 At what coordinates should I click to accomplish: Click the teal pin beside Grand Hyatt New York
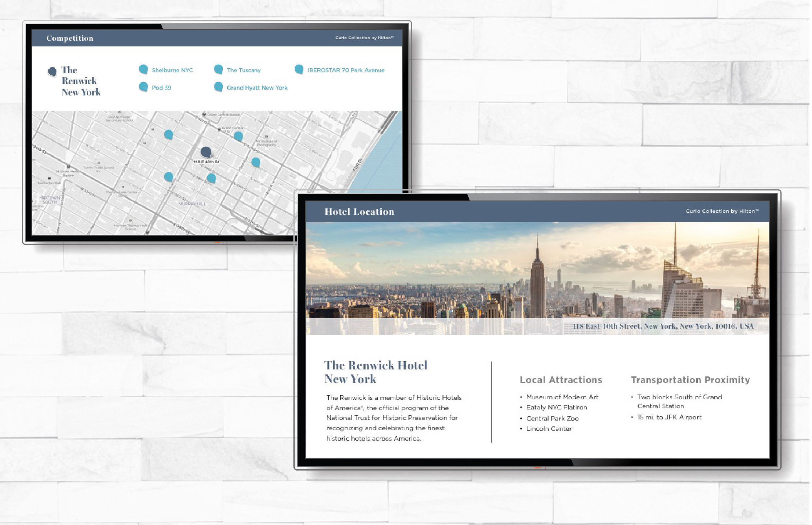point(218,87)
